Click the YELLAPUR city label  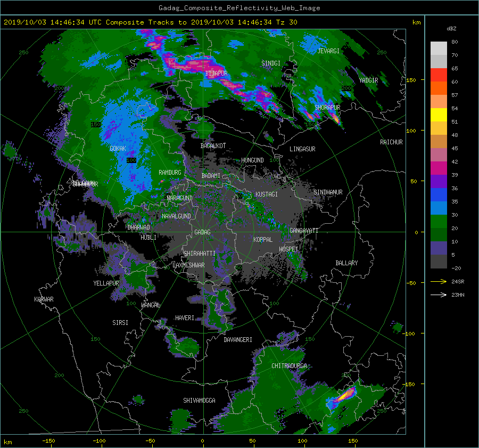click(106, 283)
